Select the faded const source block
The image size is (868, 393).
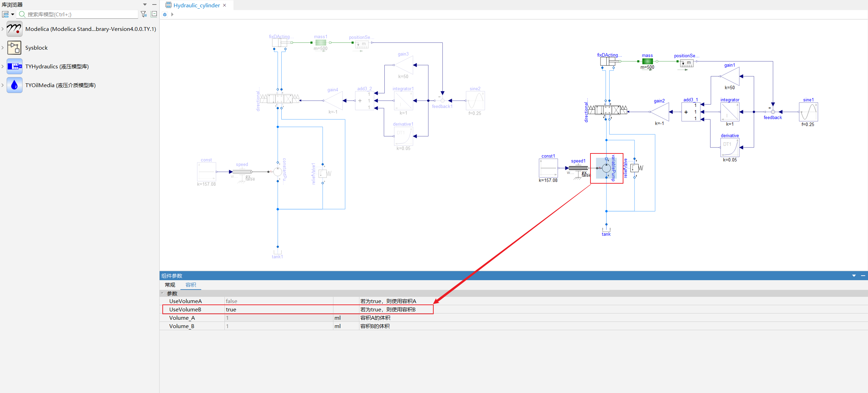207,172
